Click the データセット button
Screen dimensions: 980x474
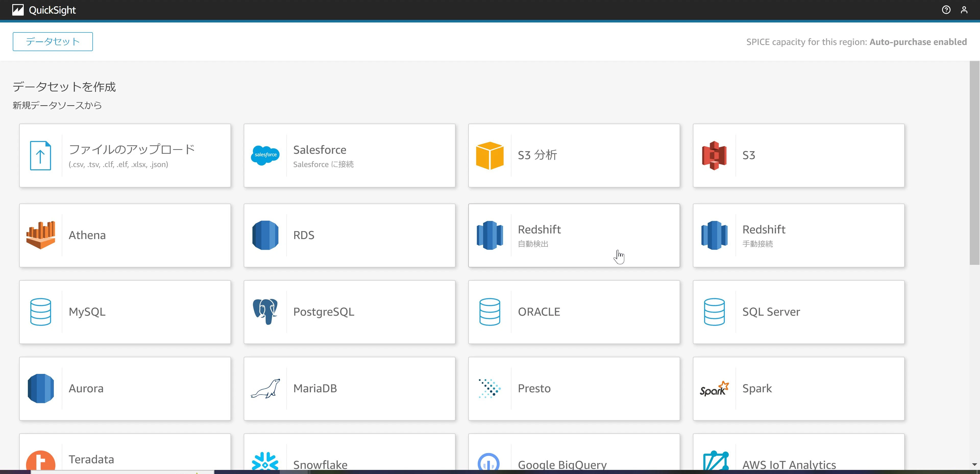coord(53,41)
